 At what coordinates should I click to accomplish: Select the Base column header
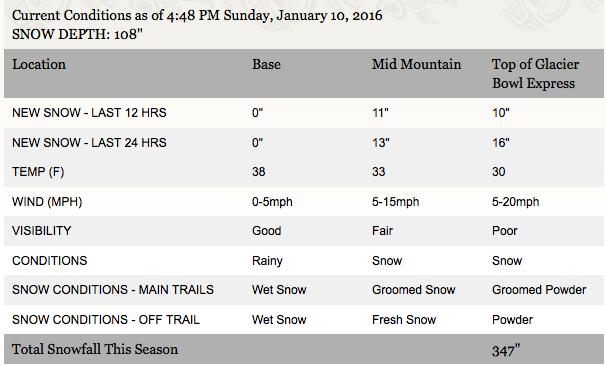(266, 65)
